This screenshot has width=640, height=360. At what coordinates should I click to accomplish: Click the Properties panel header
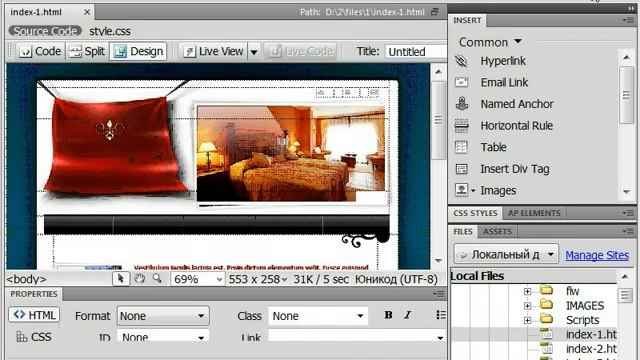coord(34,294)
